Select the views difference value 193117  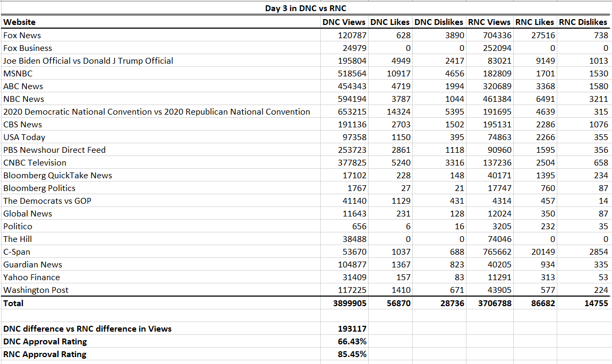344,328
